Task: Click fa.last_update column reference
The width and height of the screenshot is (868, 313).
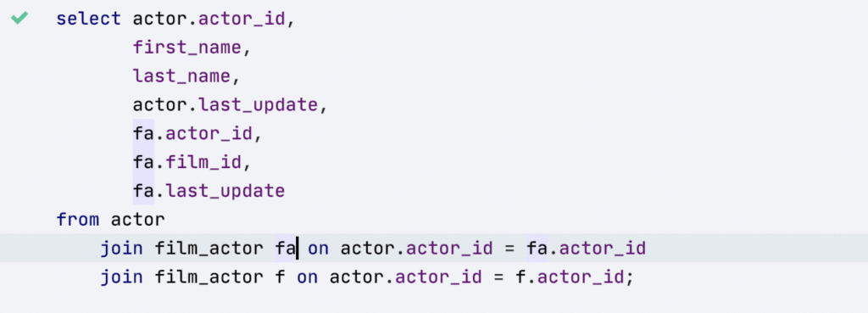Action: click(x=209, y=191)
